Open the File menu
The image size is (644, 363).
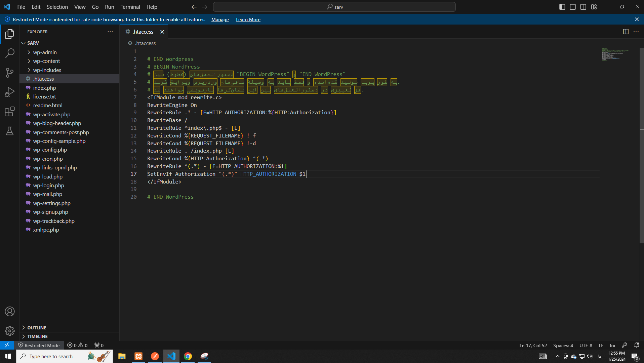point(21,7)
